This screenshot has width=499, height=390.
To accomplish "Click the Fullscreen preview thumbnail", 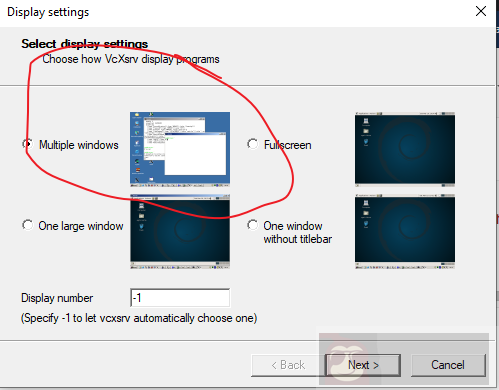I will coord(405,149).
